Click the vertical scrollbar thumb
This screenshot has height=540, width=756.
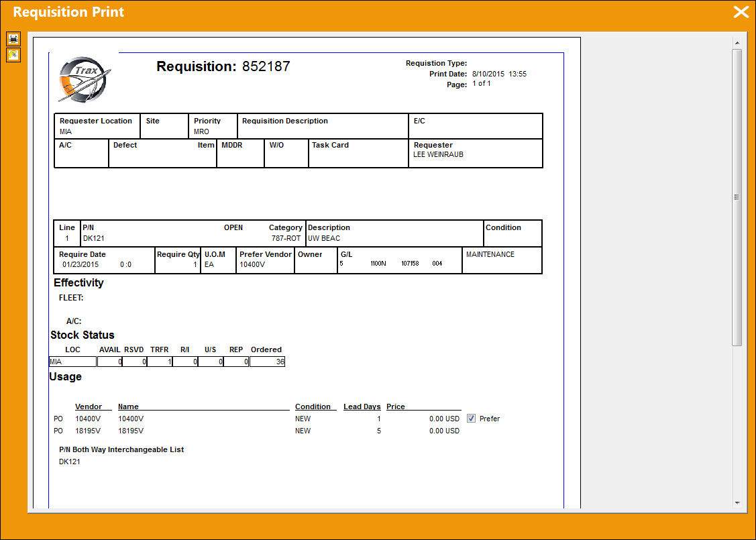click(x=737, y=197)
